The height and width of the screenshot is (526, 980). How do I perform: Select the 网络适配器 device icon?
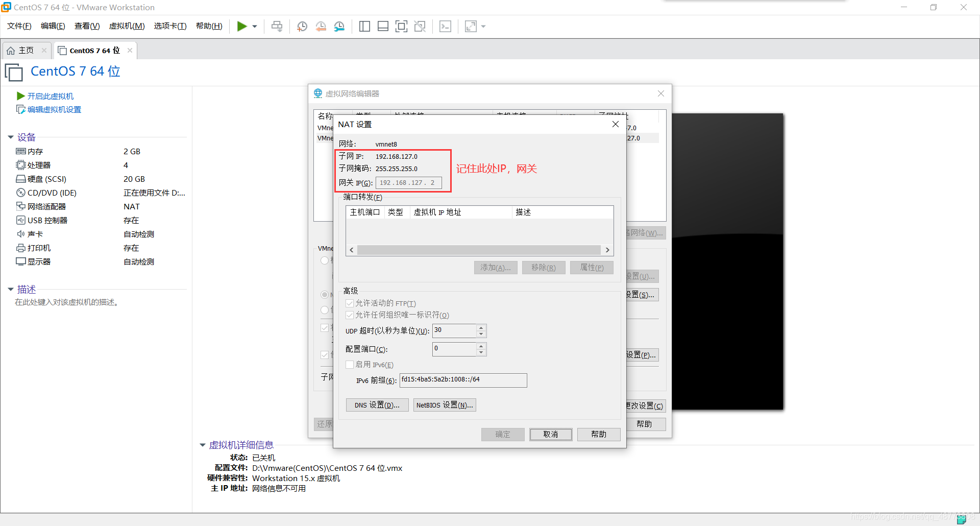click(21, 206)
